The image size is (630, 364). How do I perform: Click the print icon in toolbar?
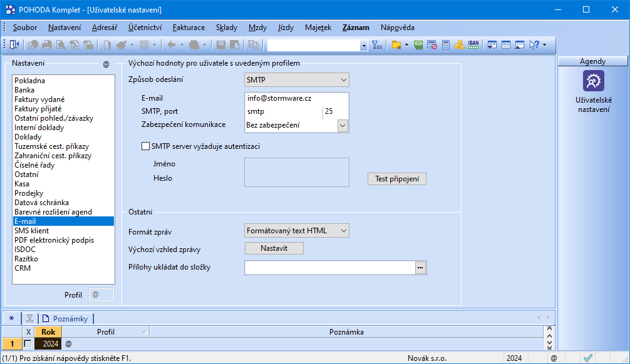coord(47,44)
